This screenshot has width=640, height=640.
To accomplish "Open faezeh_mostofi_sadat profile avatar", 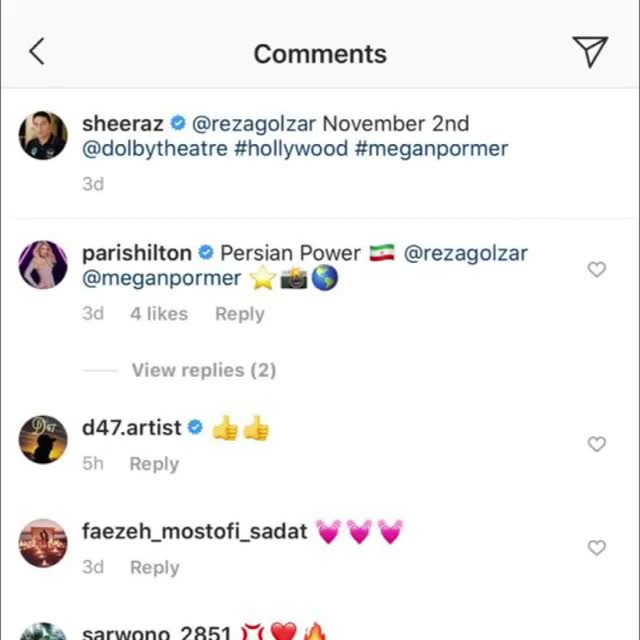I will coord(43,543).
